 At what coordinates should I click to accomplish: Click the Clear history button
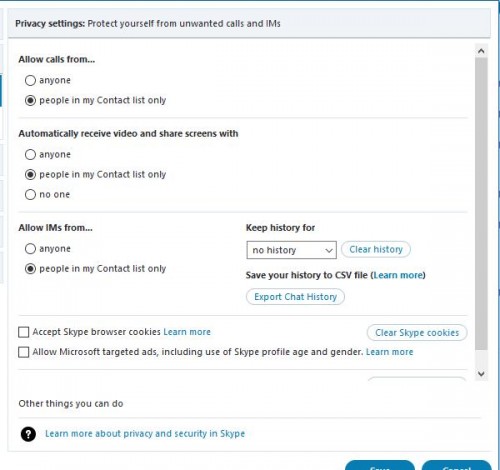pyautogui.click(x=376, y=249)
